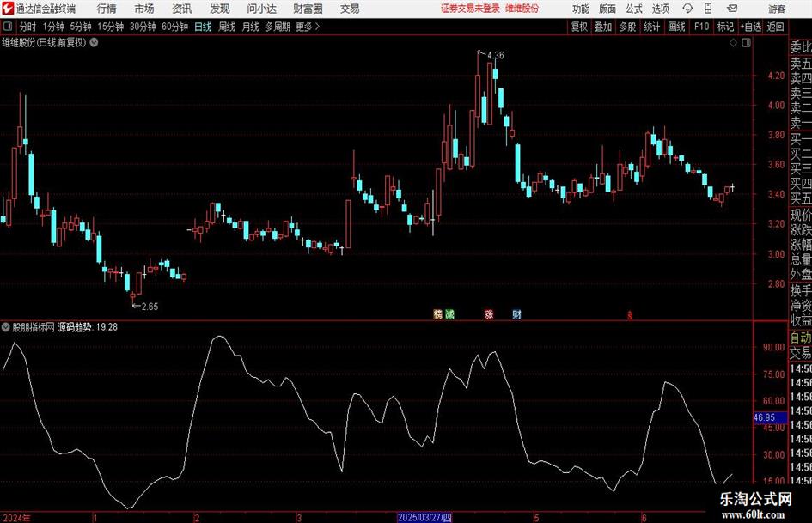Click the 2025/03/27/四 date marker

click(x=424, y=517)
